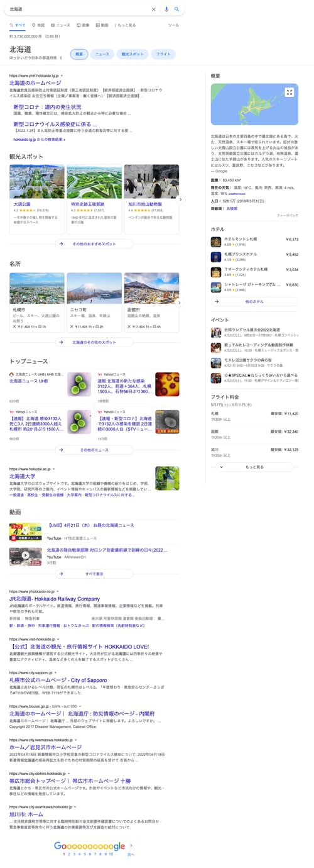Open ホテルモントレ札幌 hotel thumbnail
The image size is (314, 868).
pyautogui.click(x=215, y=242)
